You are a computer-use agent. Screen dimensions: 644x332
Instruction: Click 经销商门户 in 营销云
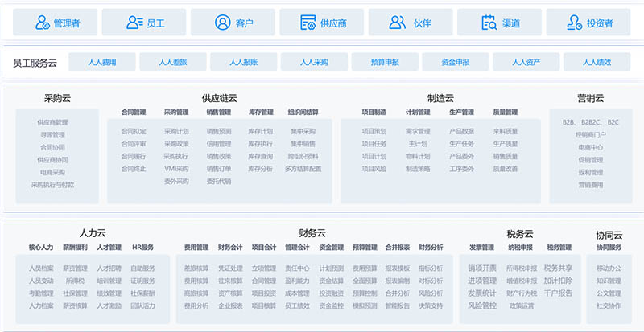(590, 135)
